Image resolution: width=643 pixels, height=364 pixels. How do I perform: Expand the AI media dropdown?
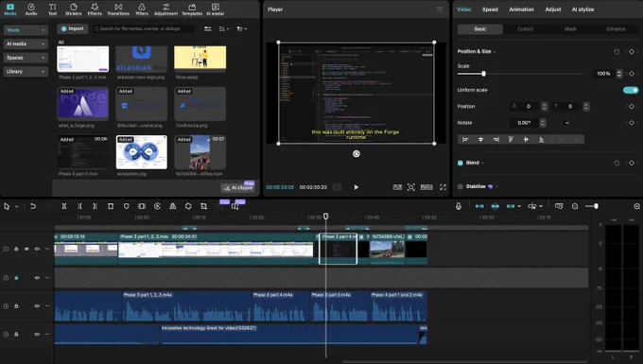26,43
